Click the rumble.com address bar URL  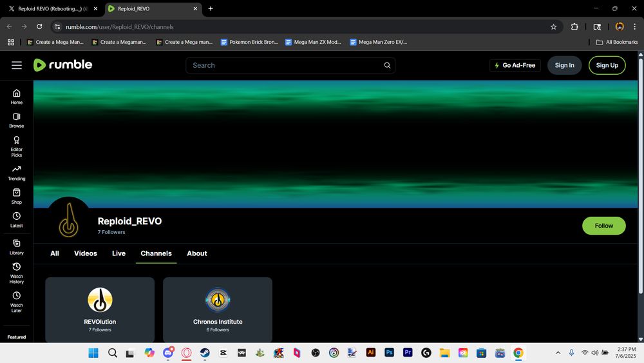[x=120, y=26]
